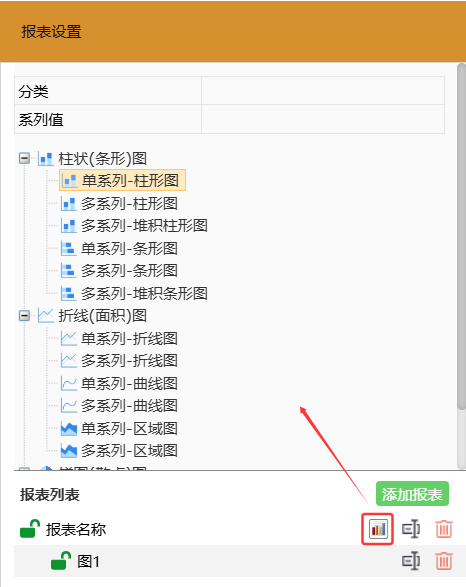Viewport: 466px width, 587px height.
Task: Collapse the 折线(面积)图 tree node
Action: [x=24, y=316]
